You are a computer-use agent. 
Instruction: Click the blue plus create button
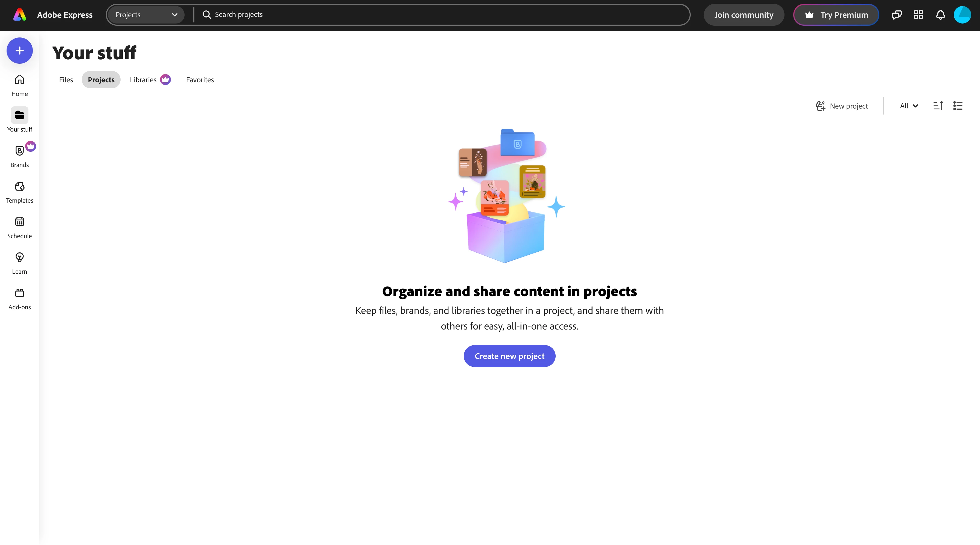19,51
